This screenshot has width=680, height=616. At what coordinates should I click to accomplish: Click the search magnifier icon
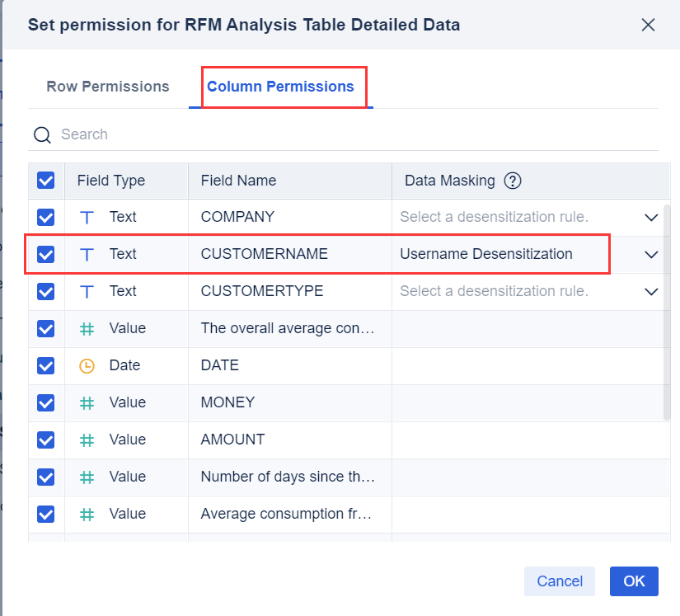[x=42, y=134]
